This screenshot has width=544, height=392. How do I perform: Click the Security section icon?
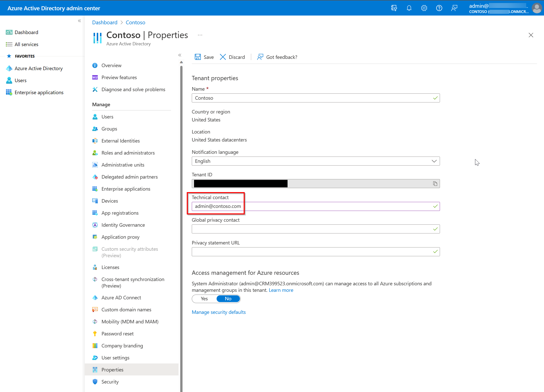click(95, 381)
